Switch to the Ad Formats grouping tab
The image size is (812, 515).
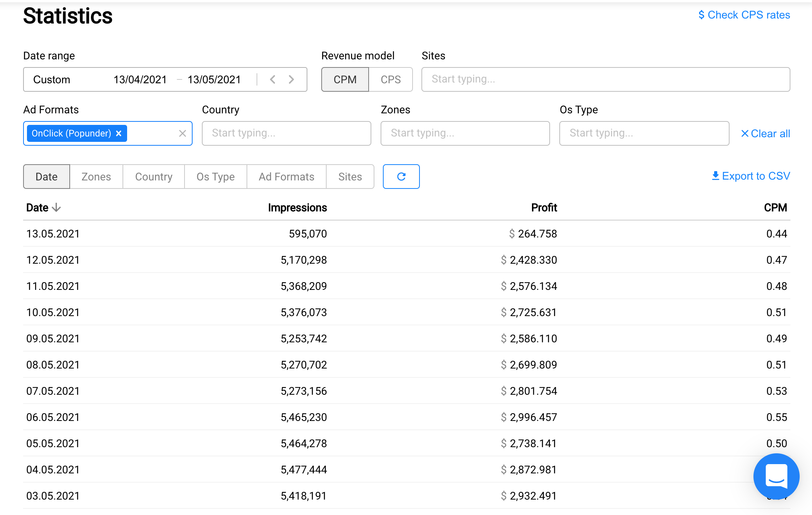coord(287,177)
